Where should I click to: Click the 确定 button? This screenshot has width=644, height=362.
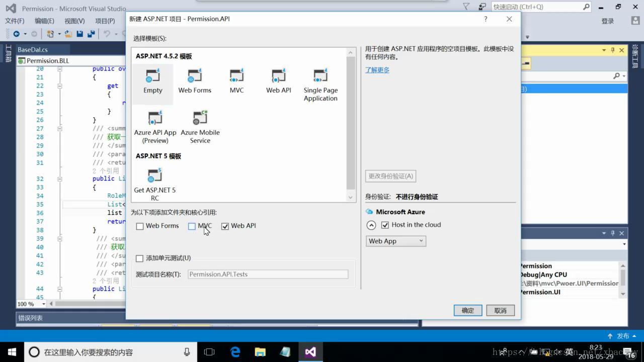pos(468,310)
